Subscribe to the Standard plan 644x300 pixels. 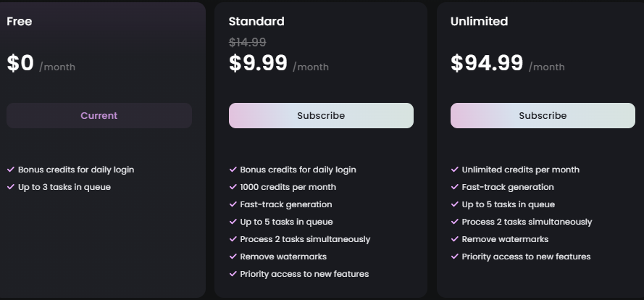coord(321,116)
